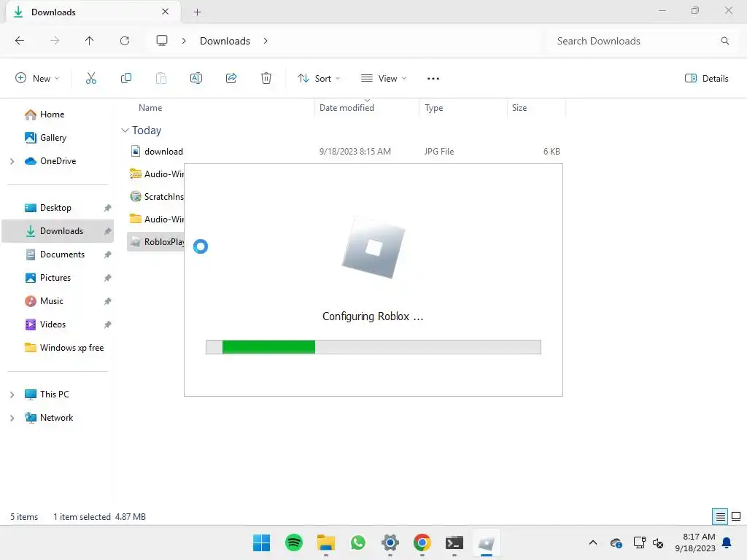Switch to details list view icon in status bar
Viewport: 747px width, 560px height.
720,517
